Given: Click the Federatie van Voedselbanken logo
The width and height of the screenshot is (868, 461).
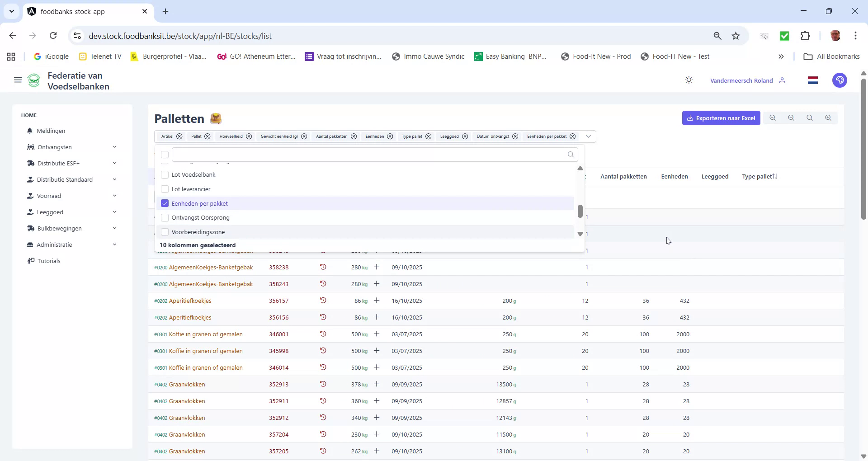Looking at the screenshot, I should [34, 80].
